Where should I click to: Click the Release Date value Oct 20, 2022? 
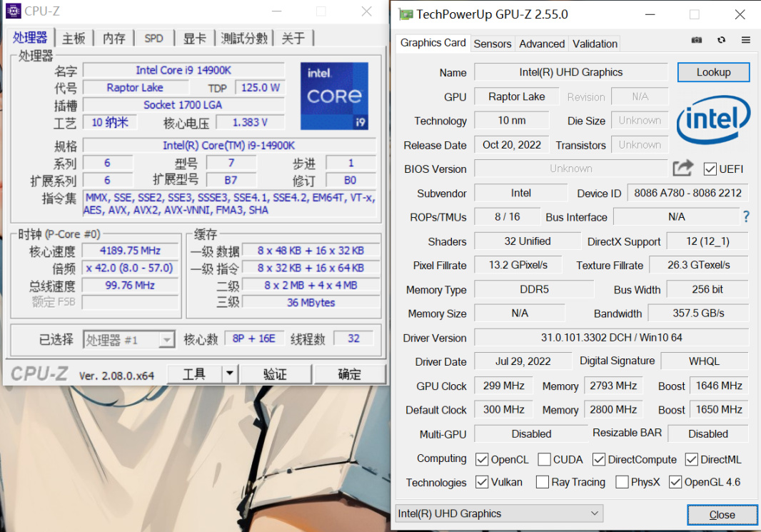click(x=512, y=145)
